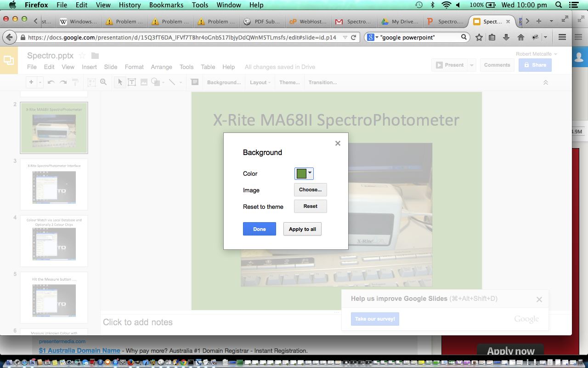The width and height of the screenshot is (588, 368).
Task: Click the Choose image button
Action: tap(310, 190)
